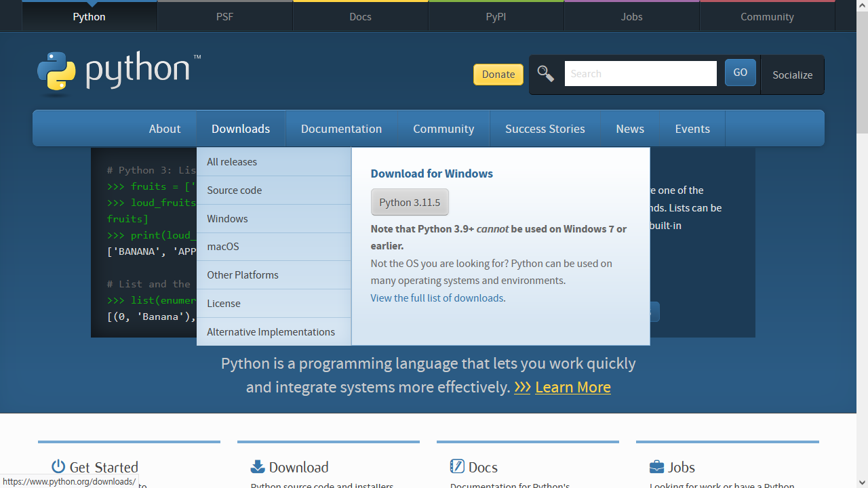Screen dimensions: 868x488
Task: Click the Python 3.11.5 download button
Action: (410, 202)
